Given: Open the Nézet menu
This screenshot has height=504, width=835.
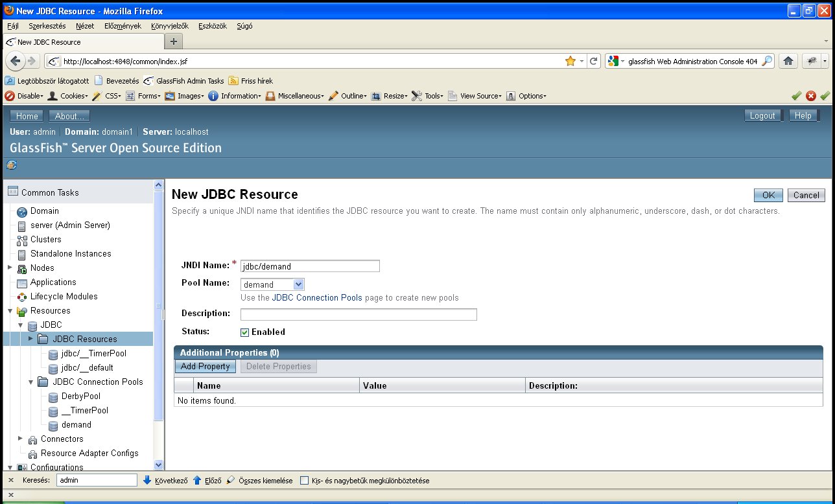Looking at the screenshot, I should [85, 26].
